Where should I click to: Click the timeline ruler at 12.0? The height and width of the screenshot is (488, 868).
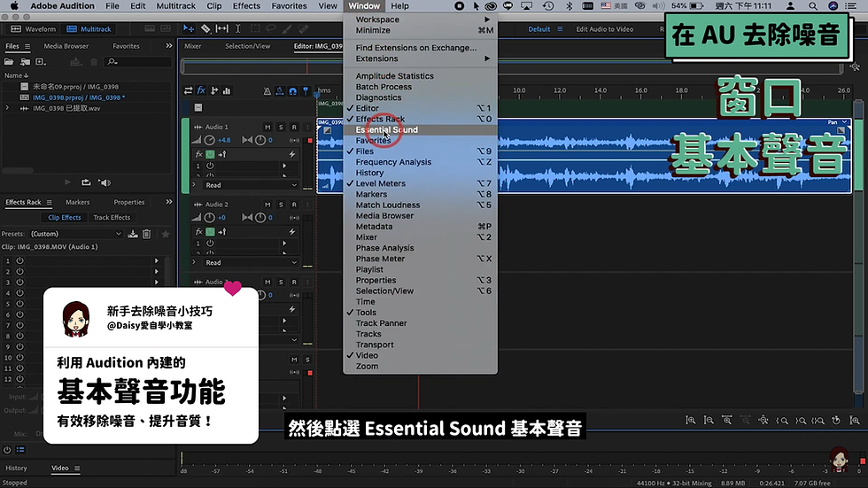coord(560,90)
